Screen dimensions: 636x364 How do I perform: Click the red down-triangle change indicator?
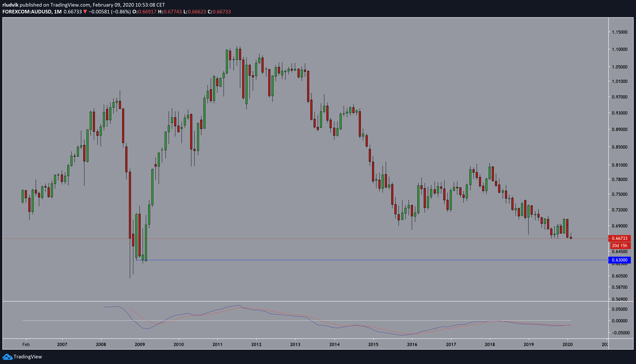[85, 12]
